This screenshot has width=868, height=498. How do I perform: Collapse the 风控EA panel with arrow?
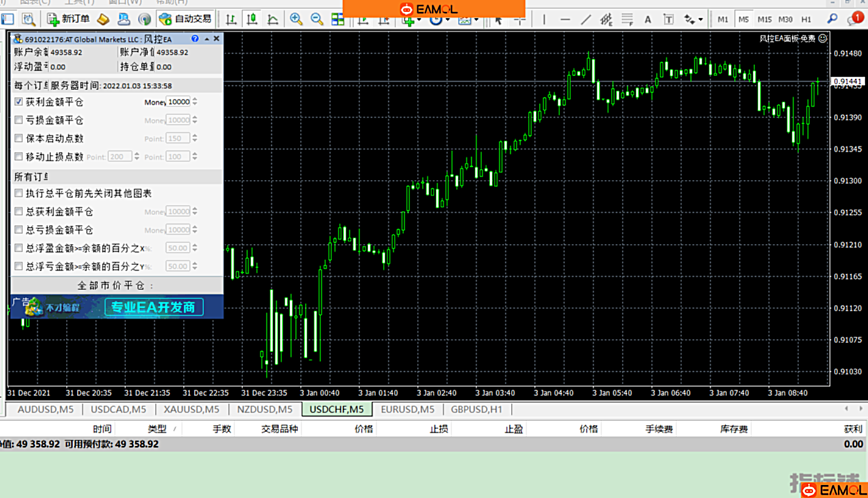point(207,39)
